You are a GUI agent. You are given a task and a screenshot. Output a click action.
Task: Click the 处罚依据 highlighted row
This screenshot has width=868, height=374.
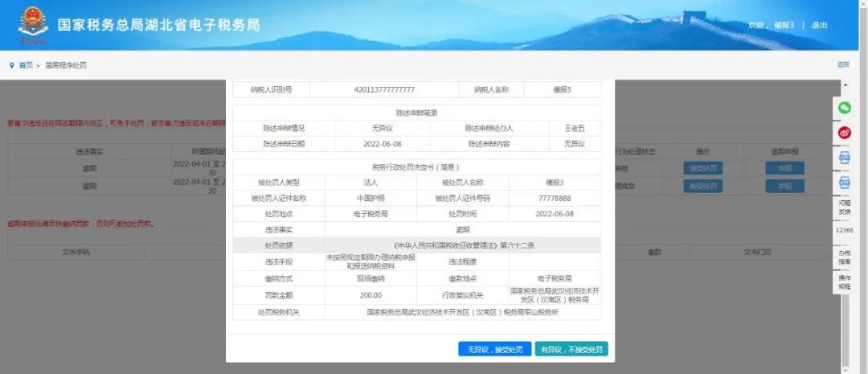tap(416, 245)
